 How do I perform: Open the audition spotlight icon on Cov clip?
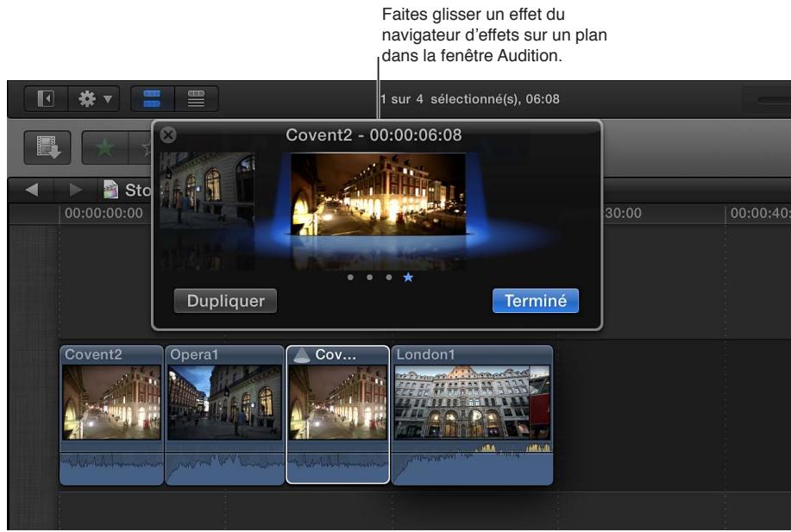point(302,355)
